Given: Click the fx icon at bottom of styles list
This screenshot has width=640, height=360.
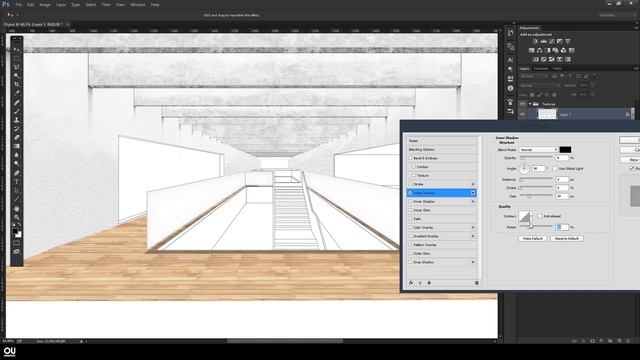Looking at the screenshot, I should click(x=411, y=283).
